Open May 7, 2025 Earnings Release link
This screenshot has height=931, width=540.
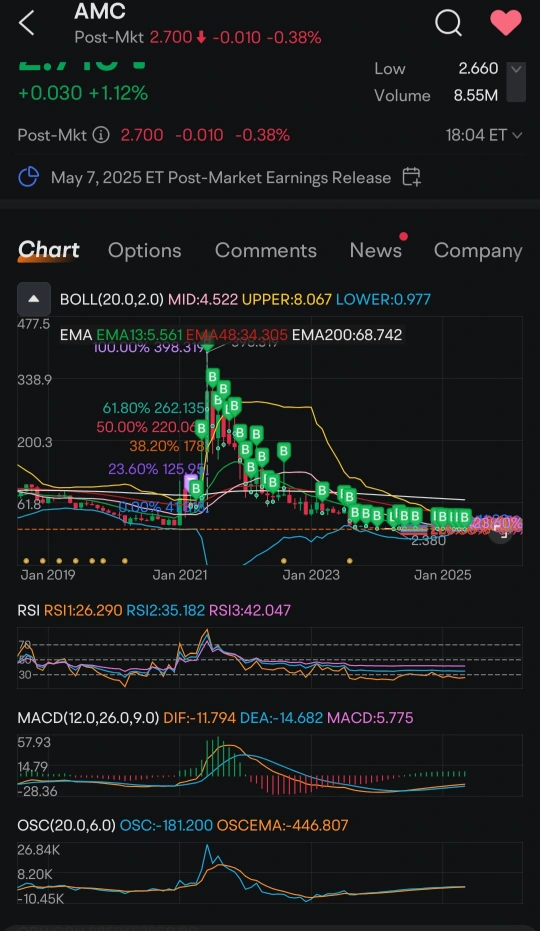tap(221, 178)
